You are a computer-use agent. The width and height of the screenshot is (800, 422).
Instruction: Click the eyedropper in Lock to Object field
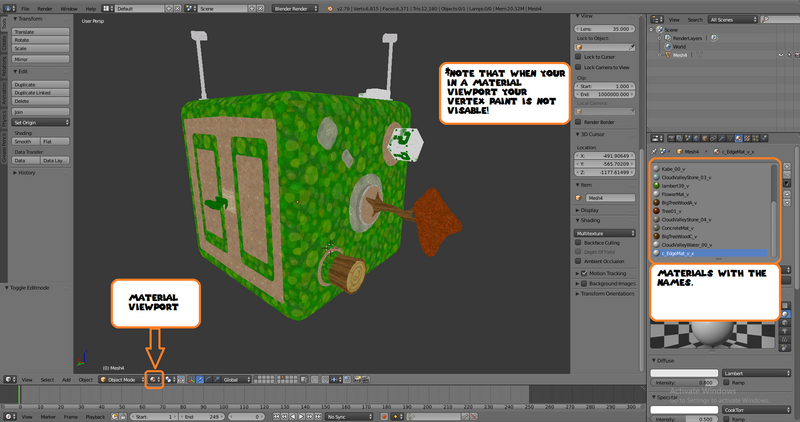click(632, 47)
